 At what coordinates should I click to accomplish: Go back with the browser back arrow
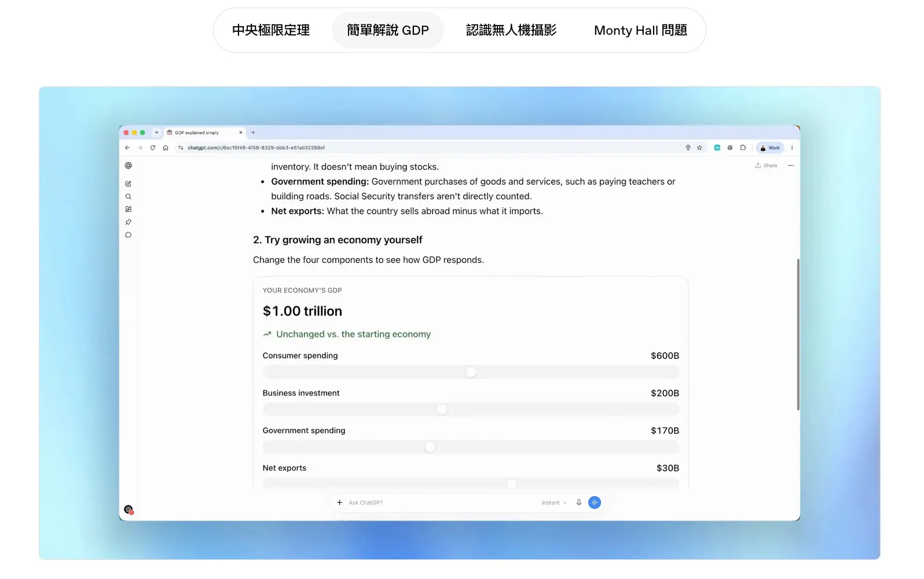127,148
